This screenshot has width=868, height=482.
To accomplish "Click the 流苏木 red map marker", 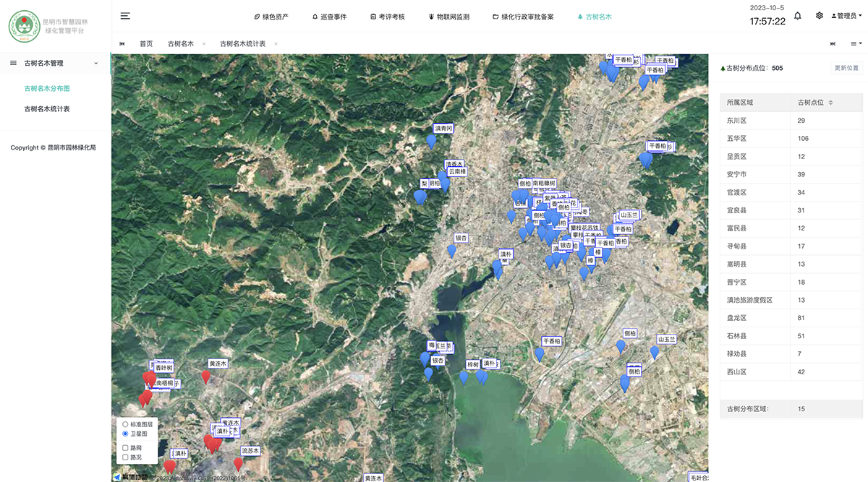I will [x=239, y=464].
